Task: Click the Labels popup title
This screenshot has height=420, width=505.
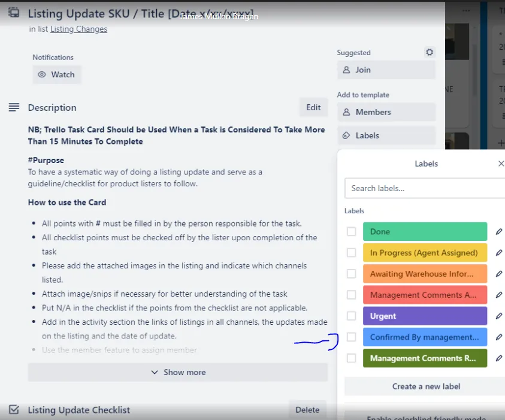Action: pos(426,164)
